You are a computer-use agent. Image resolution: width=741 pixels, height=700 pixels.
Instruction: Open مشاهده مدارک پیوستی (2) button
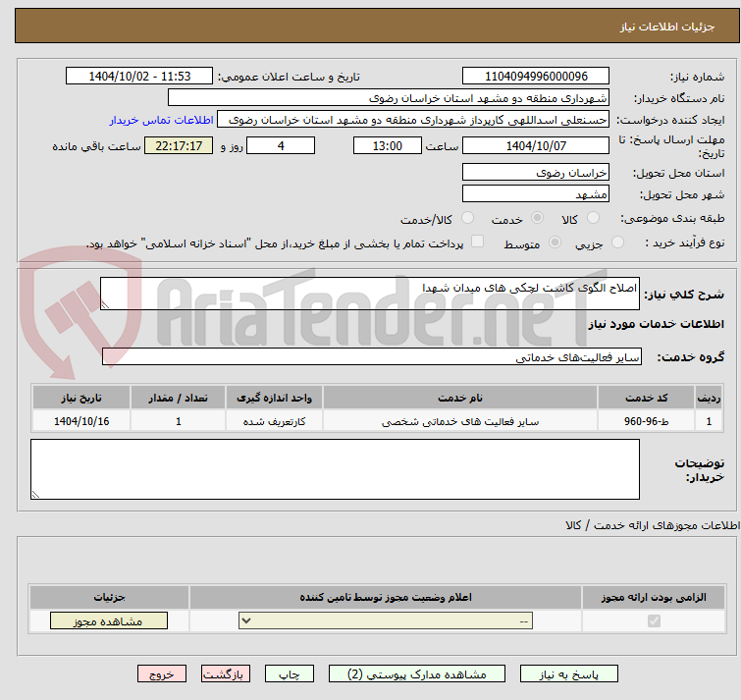coord(417,673)
